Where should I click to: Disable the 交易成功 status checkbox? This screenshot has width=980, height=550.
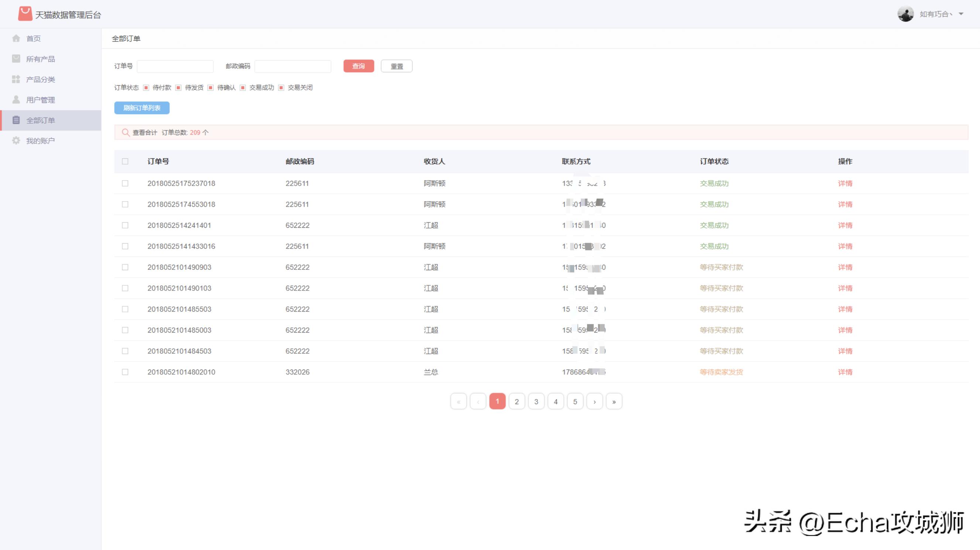coord(243,87)
